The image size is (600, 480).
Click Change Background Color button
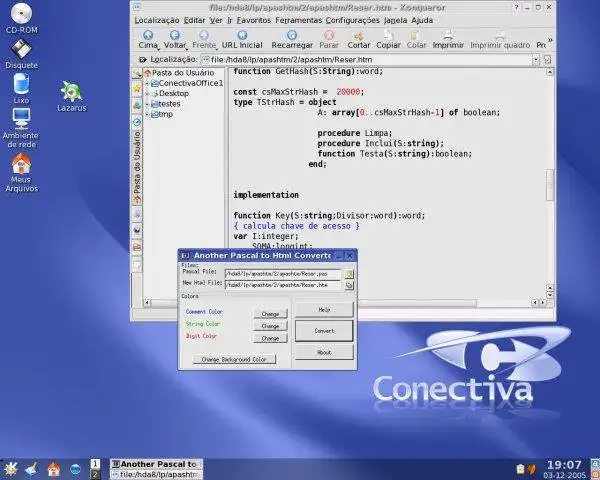click(x=234, y=359)
